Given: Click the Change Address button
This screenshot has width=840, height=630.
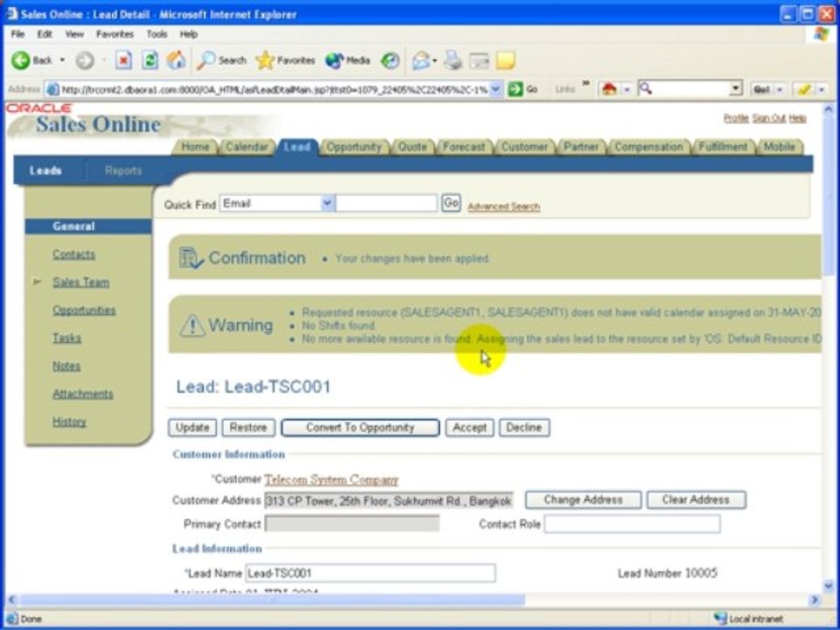Looking at the screenshot, I should click(584, 500).
